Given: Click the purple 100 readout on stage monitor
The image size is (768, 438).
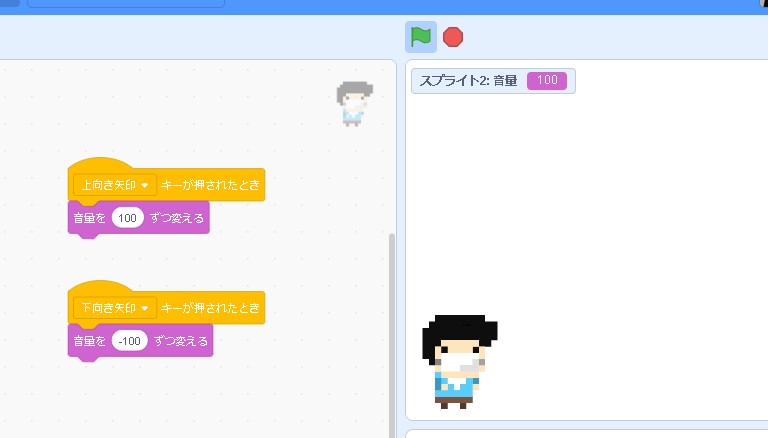Looking at the screenshot, I should [547, 81].
